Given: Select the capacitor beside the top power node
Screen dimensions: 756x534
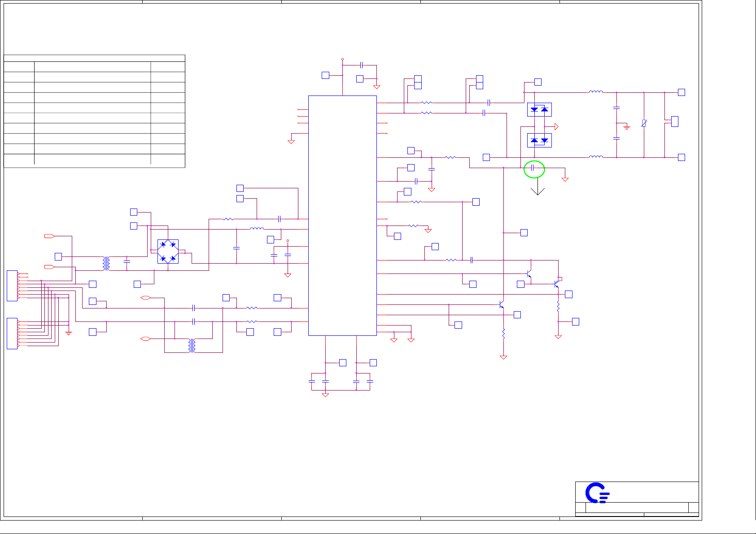Looking at the screenshot, I should (361, 65).
